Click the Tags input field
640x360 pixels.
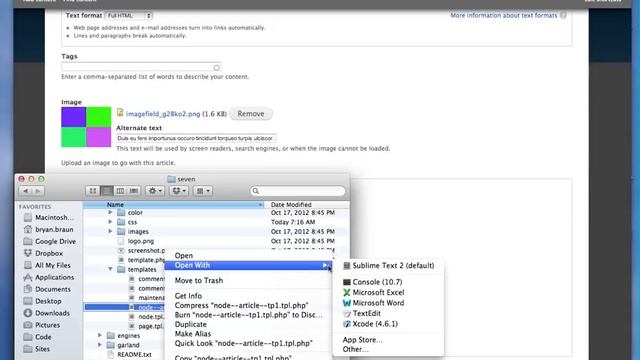(x=141, y=67)
